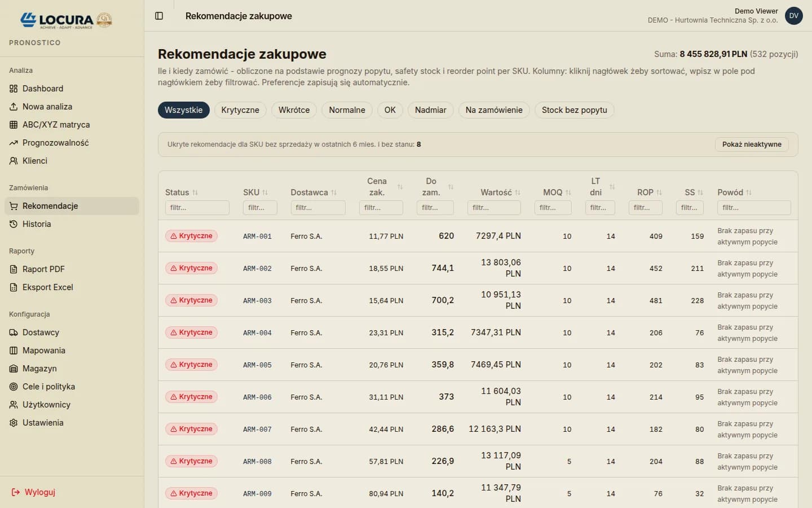The width and height of the screenshot is (812, 508).
Task: Click the Nowa analiza upload icon
Action: (14, 107)
